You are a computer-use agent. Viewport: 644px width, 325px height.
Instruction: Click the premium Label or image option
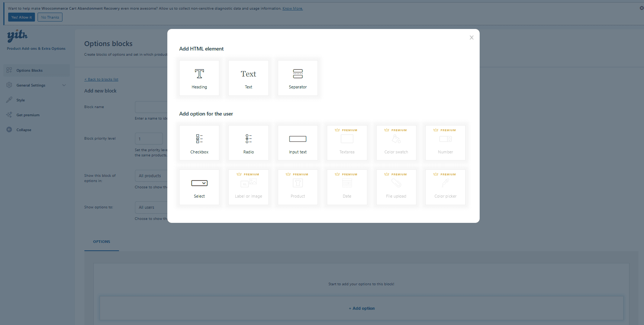tap(248, 187)
